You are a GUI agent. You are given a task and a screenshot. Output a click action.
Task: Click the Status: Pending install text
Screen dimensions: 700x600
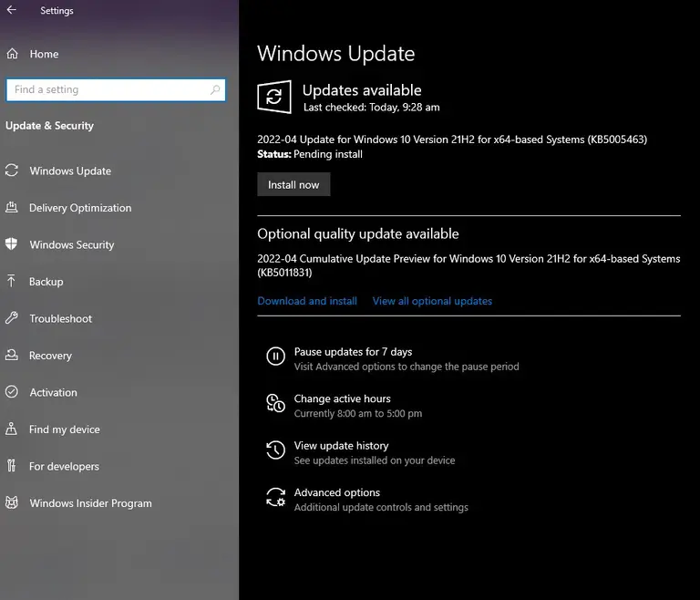[310, 154]
